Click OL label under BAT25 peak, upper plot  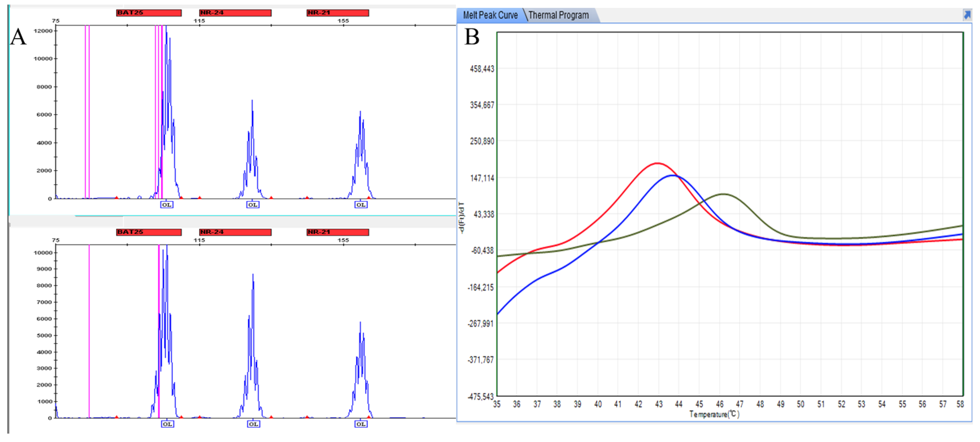pos(167,205)
